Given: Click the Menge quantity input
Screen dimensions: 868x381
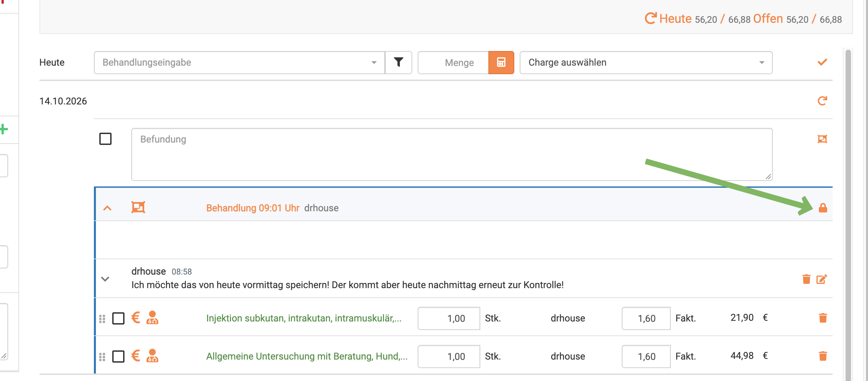Looking at the screenshot, I should tap(453, 62).
